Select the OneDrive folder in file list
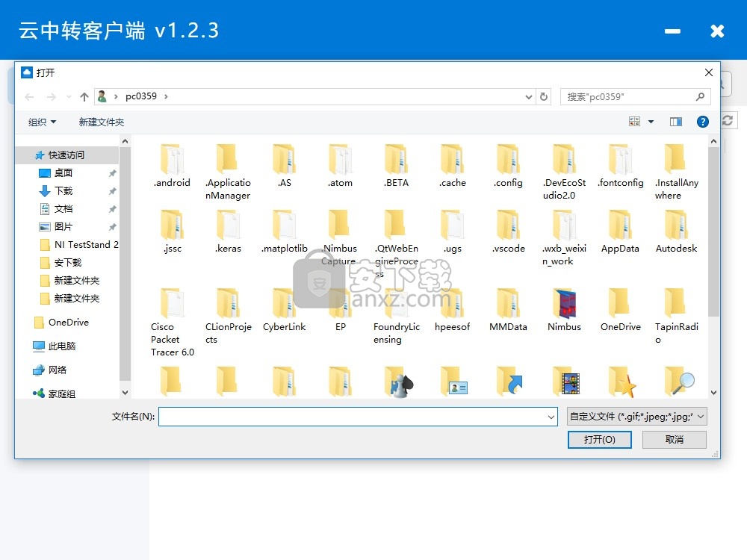 620,310
